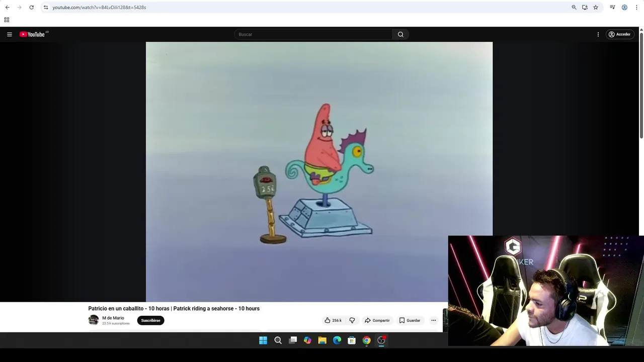Open Copilot from the taskbar

point(307,340)
